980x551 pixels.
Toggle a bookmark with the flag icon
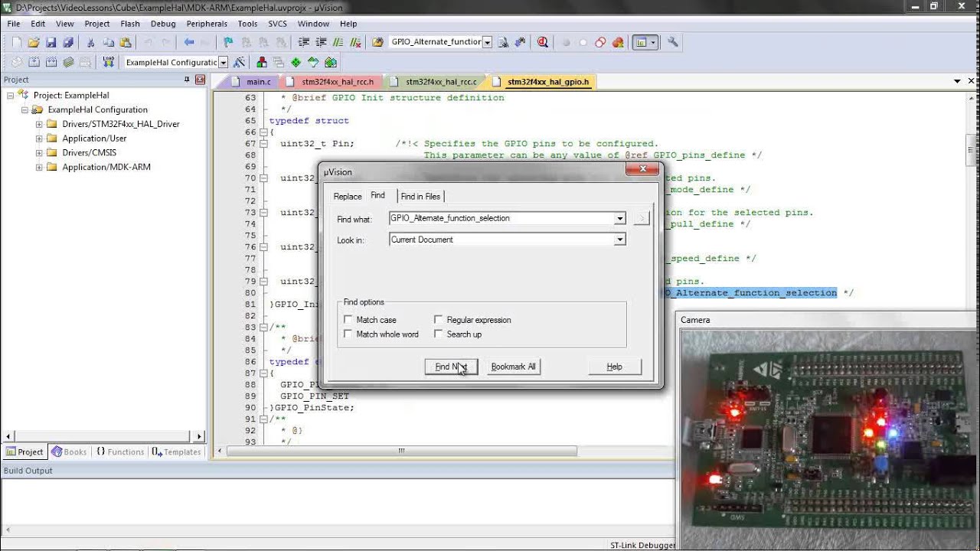(x=228, y=43)
